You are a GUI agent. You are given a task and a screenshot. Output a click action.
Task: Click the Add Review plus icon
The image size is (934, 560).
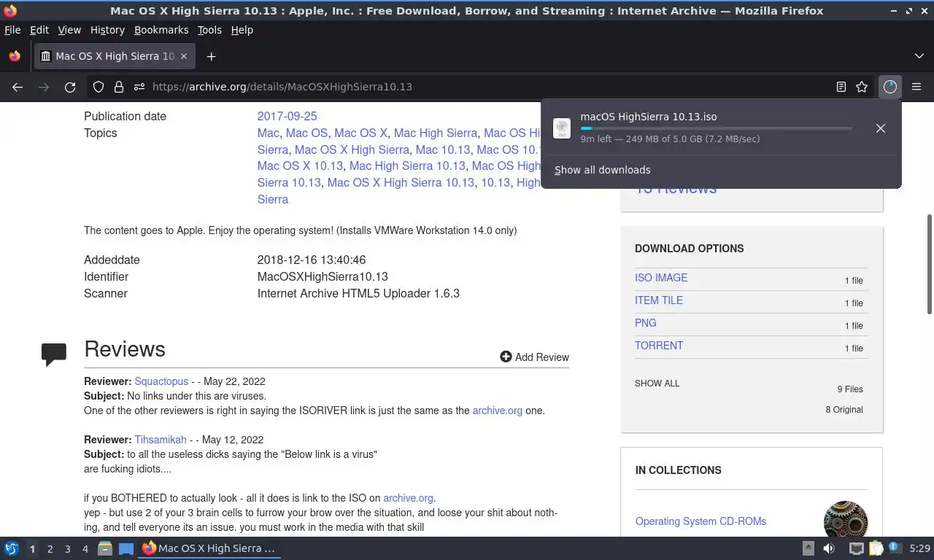(x=506, y=357)
